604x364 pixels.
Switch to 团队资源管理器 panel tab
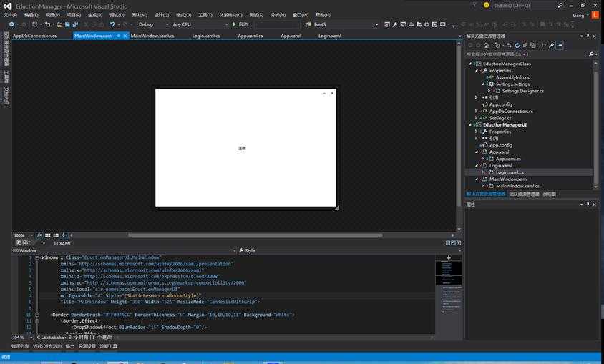(525, 195)
